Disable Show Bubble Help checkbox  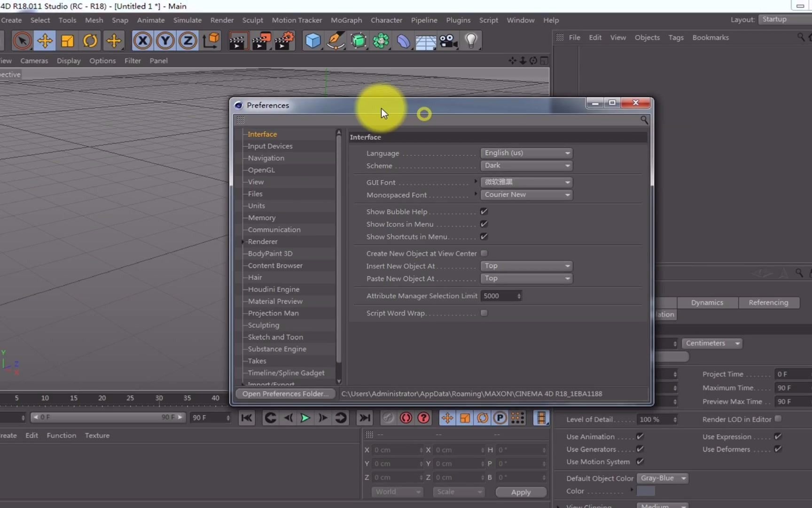point(484,212)
